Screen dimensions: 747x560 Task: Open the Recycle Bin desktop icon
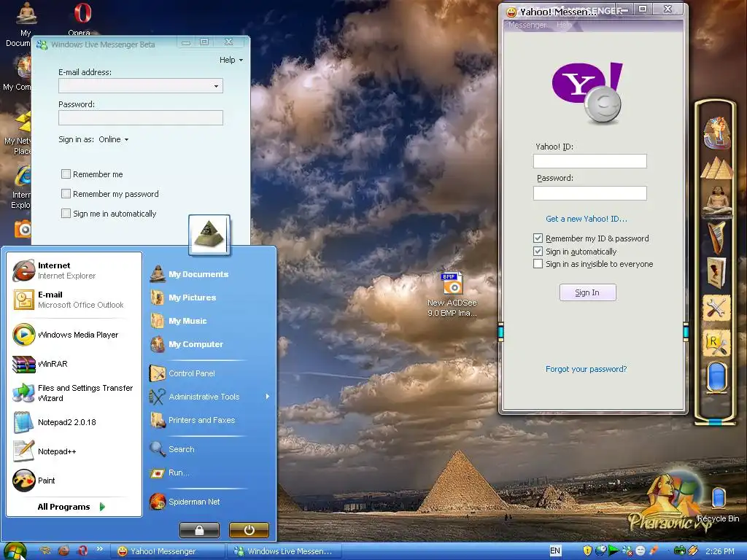719,505
